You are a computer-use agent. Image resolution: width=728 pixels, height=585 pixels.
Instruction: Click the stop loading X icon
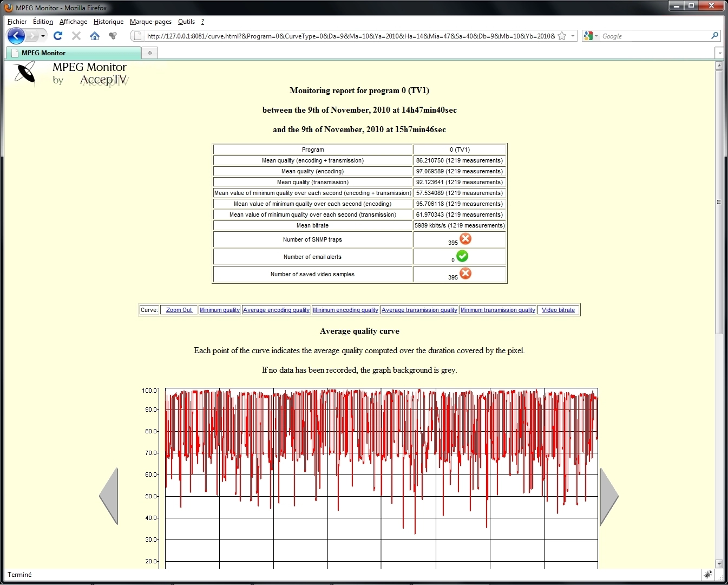pyautogui.click(x=76, y=36)
